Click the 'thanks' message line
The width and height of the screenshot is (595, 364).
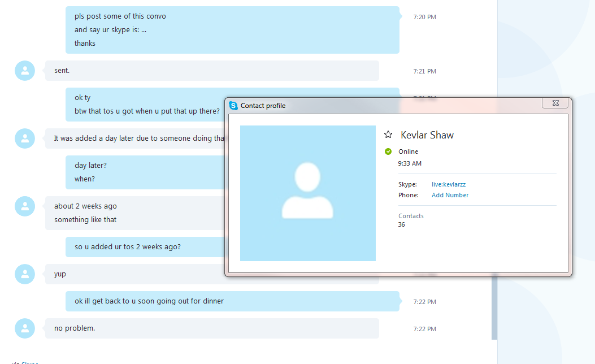coord(85,44)
